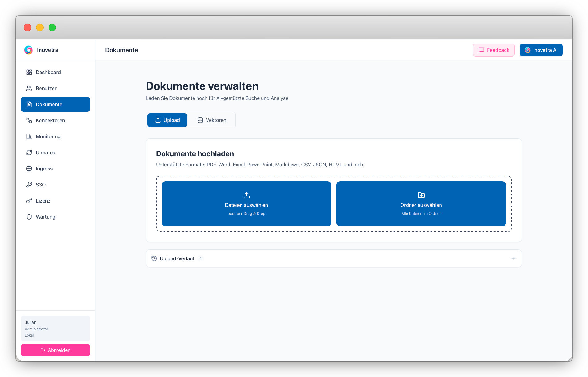
Task: Expand the Upload-Verlauf section chevron
Action: point(513,258)
